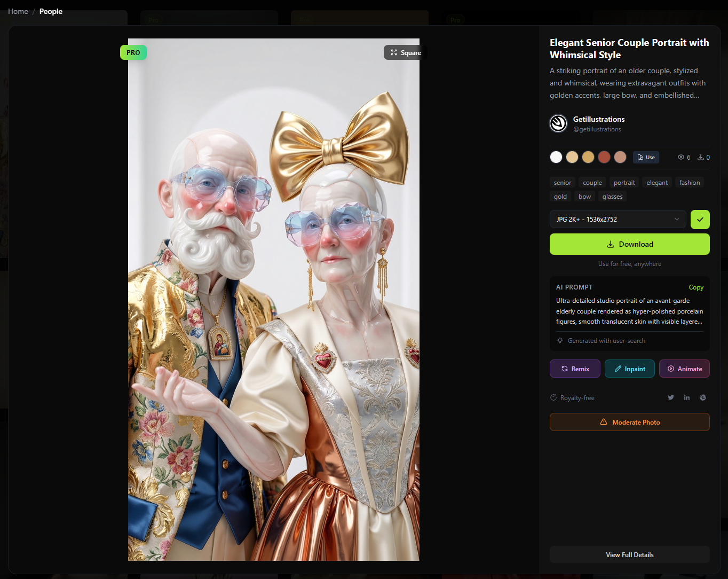The image size is (728, 579).
Task: Use the color palette
Action: pyautogui.click(x=646, y=157)
